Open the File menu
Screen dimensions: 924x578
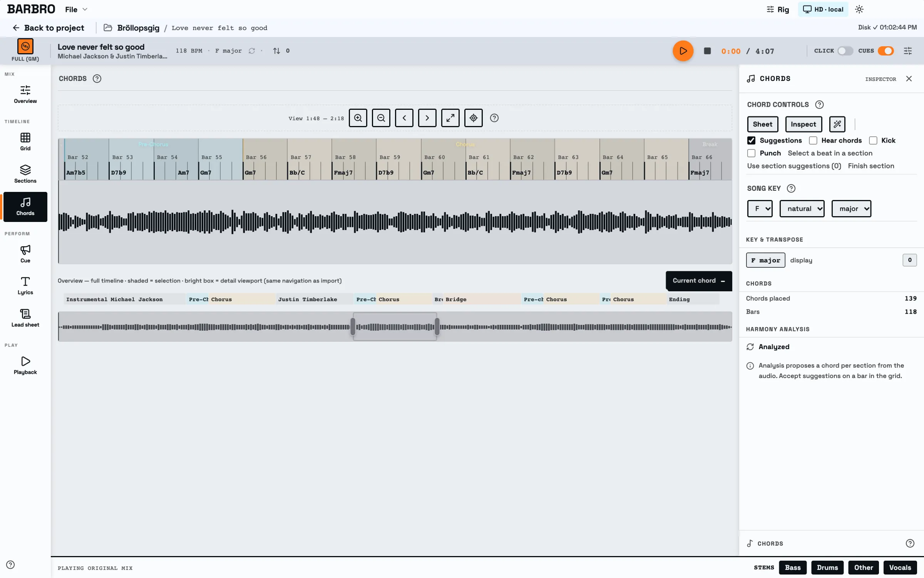click(76, 9)
